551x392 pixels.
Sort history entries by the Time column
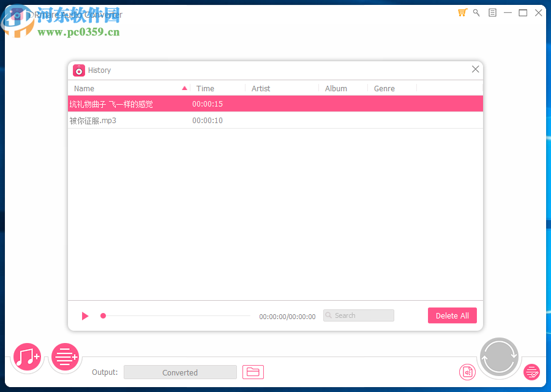(204, 88)
